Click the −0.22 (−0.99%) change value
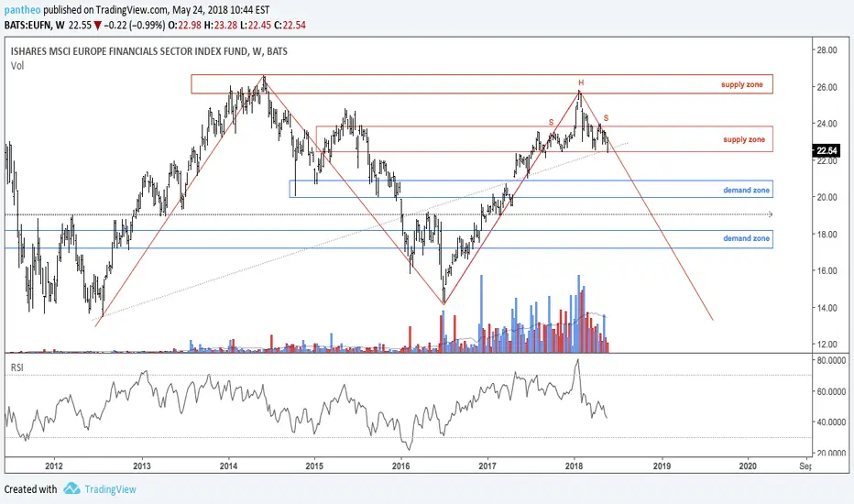The height and width of the screenshot is (504, 854). tap(134, 25)
